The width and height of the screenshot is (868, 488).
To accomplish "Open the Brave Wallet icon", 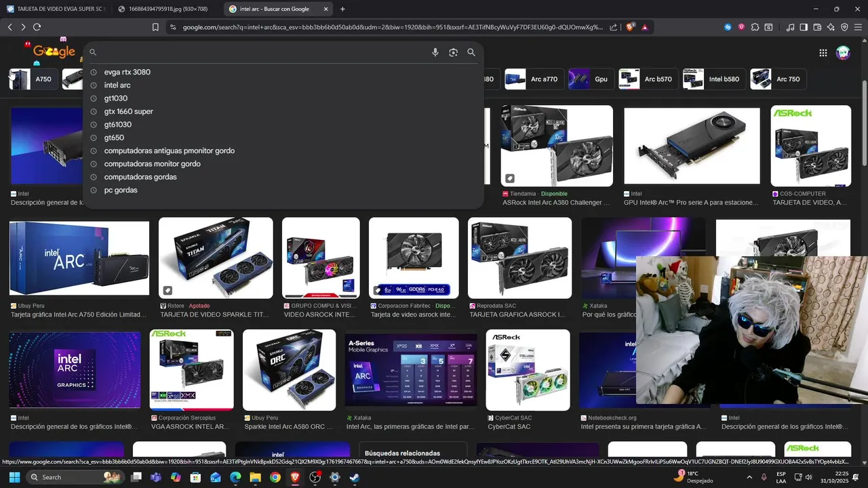I will click(817, 27).
